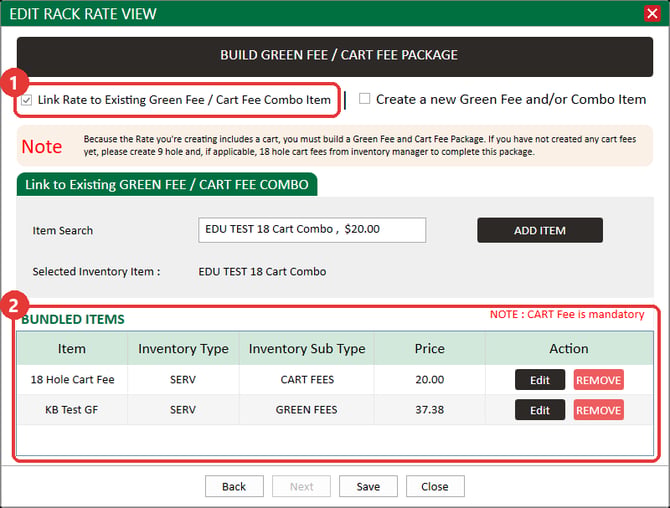Click the Action column header

(x=569, y=349)
